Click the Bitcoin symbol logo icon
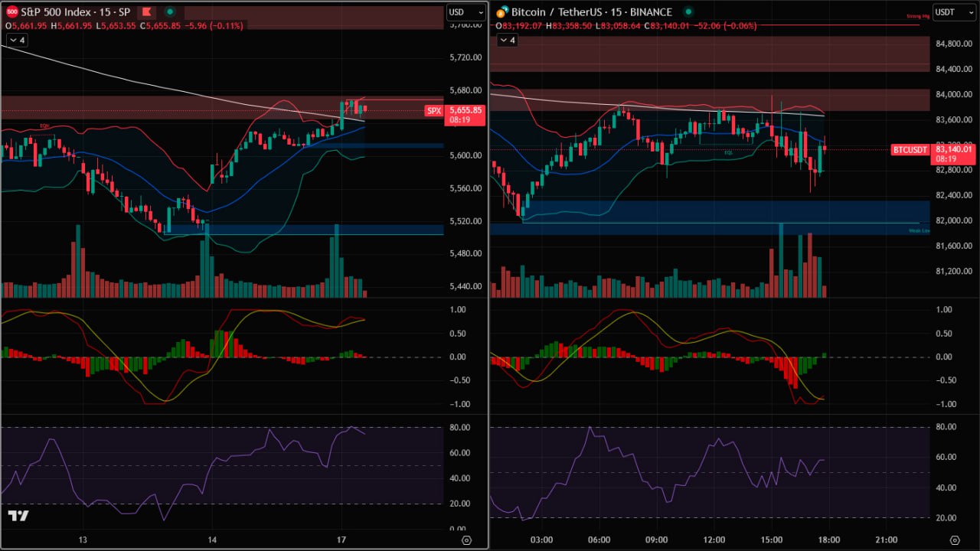980x551 pixels. (x=501, y=12)
